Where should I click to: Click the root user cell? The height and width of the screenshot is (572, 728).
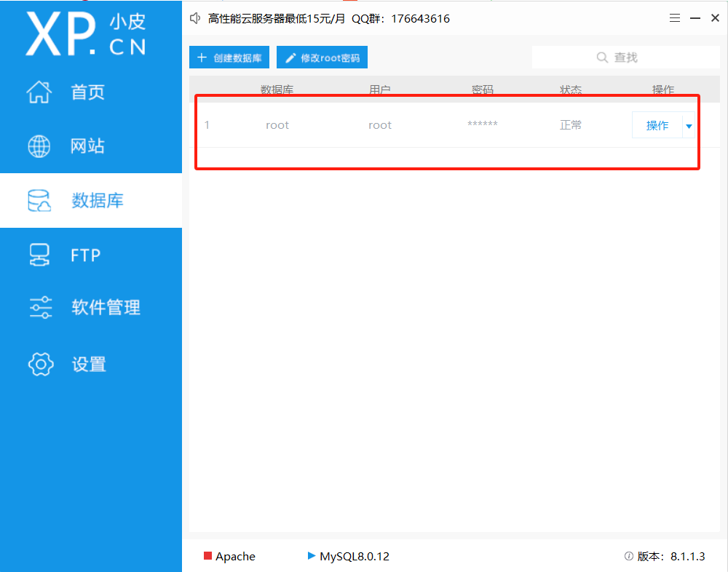380,125
